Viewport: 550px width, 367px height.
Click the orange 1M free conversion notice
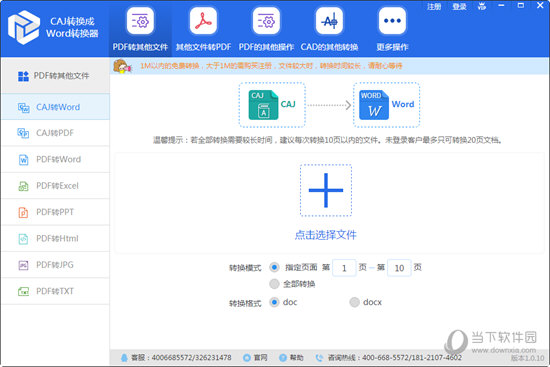271,66
